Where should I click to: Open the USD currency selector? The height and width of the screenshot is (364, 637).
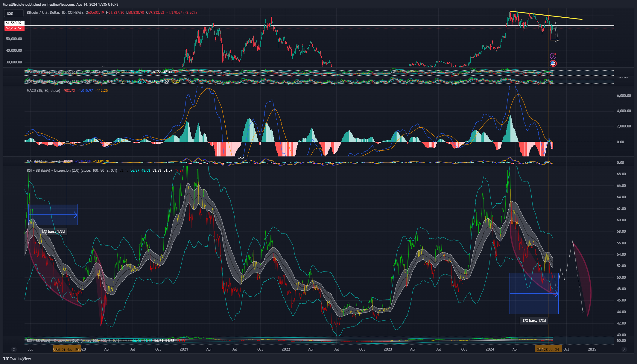pyautogui.click(x=14, y=13)
